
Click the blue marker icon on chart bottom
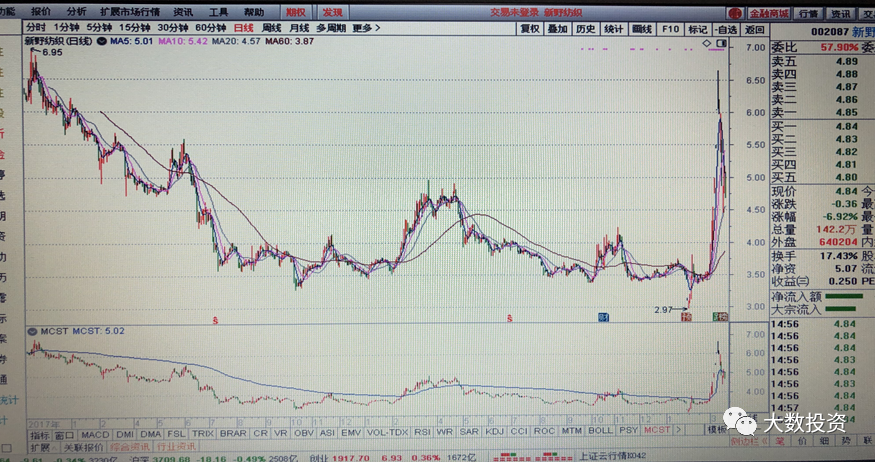pos(604,317)
